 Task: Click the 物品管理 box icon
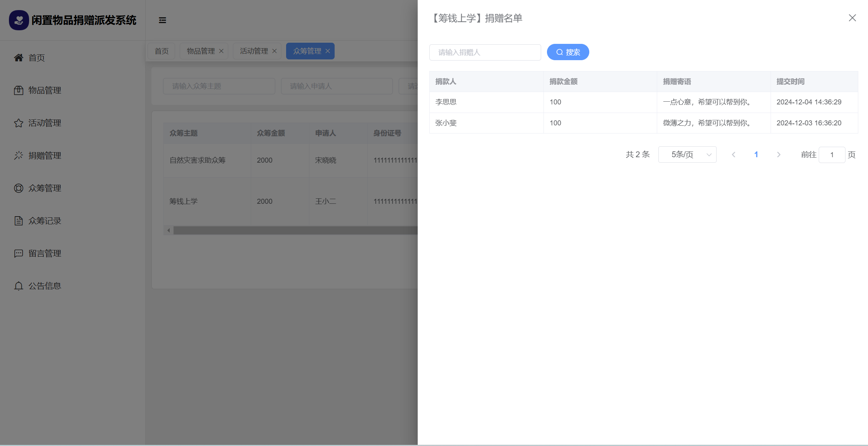(x=19, y=90)
